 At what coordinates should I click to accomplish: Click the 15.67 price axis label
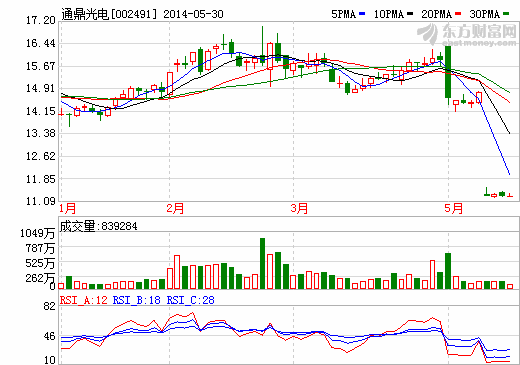(x=41, y=66)
